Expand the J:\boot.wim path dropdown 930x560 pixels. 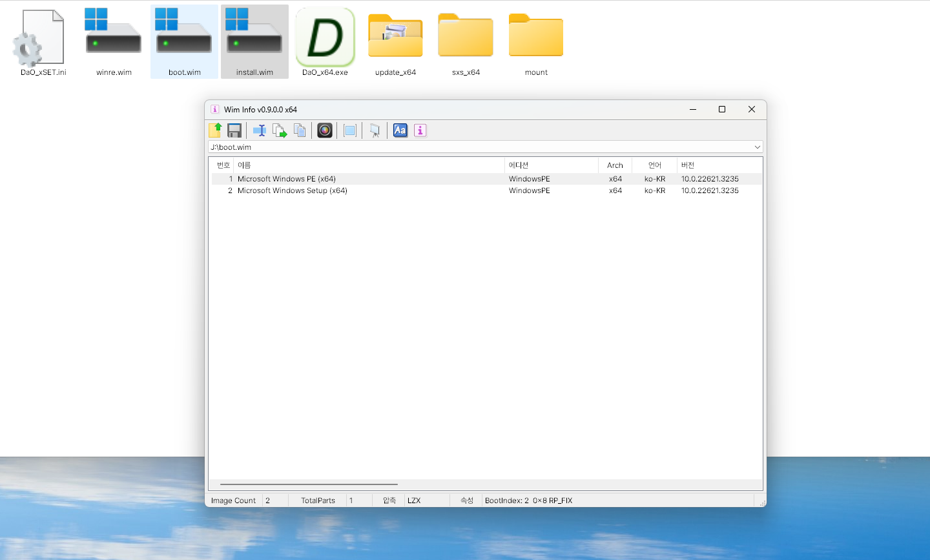pyautogui.click(x=757, y=147)
